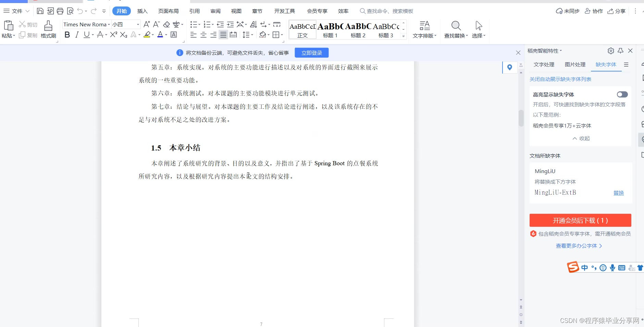Click 替换 link for MingLiU font

click(619, 193)
